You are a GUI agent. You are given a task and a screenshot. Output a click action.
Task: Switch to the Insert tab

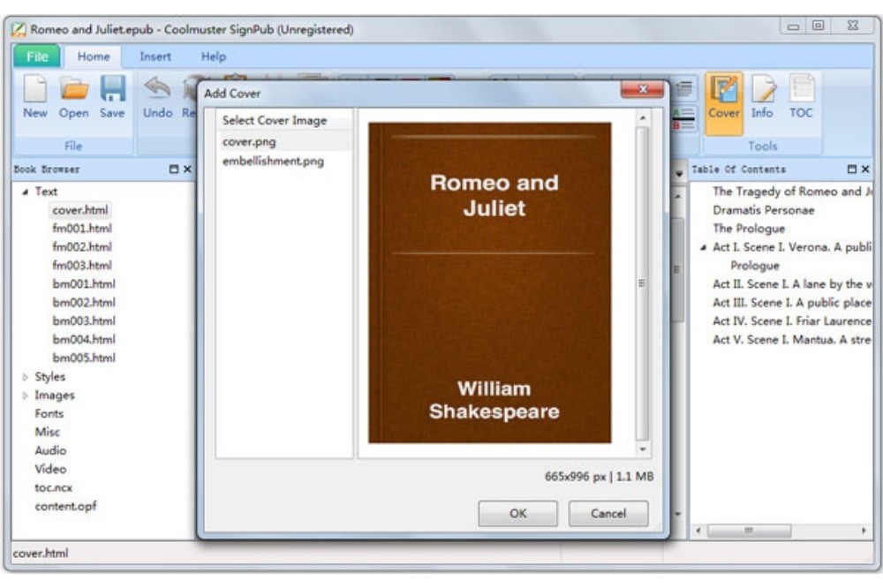coord(155,57)
